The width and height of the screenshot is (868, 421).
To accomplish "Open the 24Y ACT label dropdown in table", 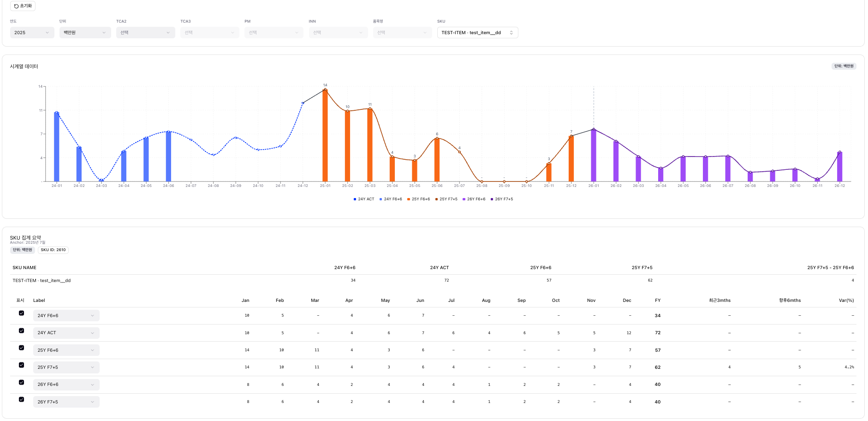I will point(66,333).
